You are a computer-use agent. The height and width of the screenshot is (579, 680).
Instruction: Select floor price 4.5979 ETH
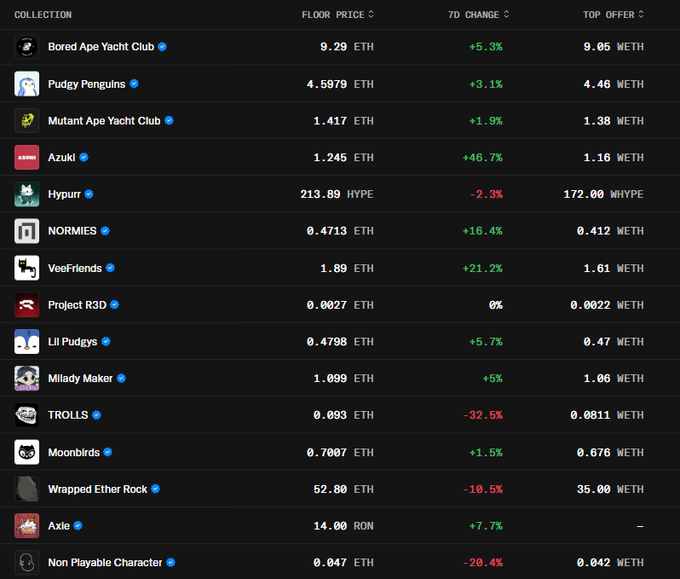point(340,84)
